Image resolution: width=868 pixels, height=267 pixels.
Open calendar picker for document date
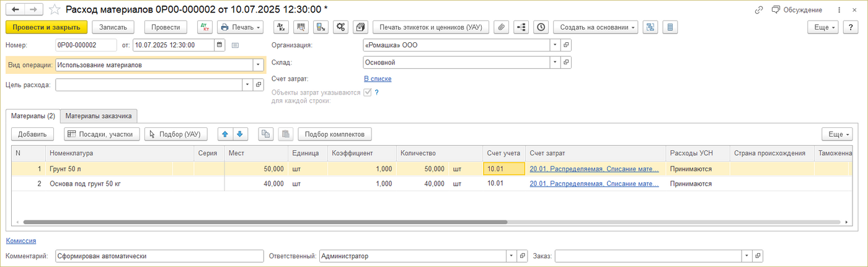[219, 45]
